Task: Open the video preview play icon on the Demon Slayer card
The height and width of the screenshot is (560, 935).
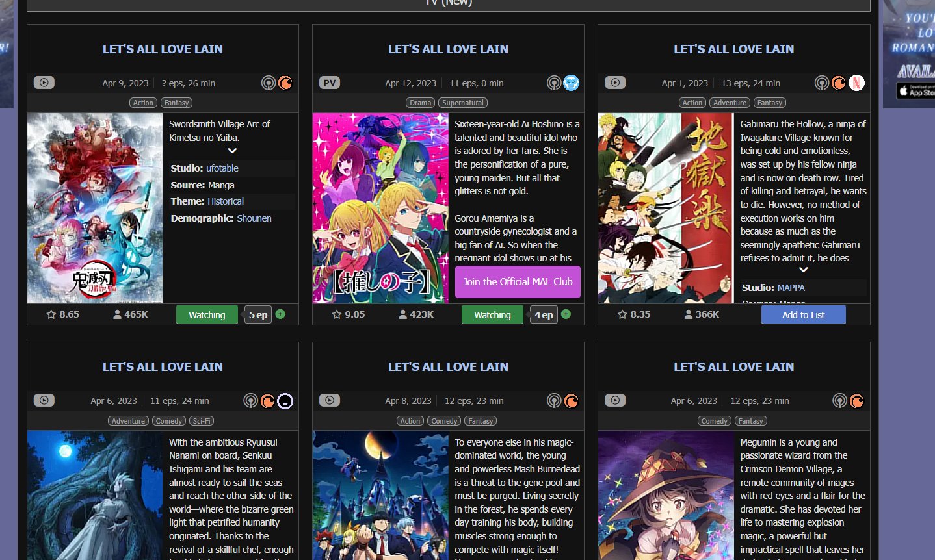Action: tap(44, 83)
